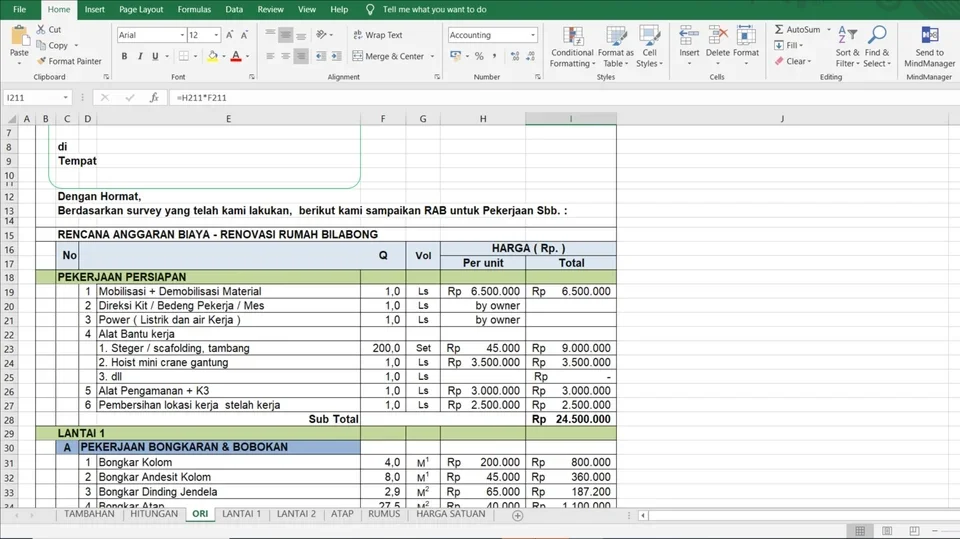
Task: Open Find & Select menu
Action: click(x=877, y=47)
